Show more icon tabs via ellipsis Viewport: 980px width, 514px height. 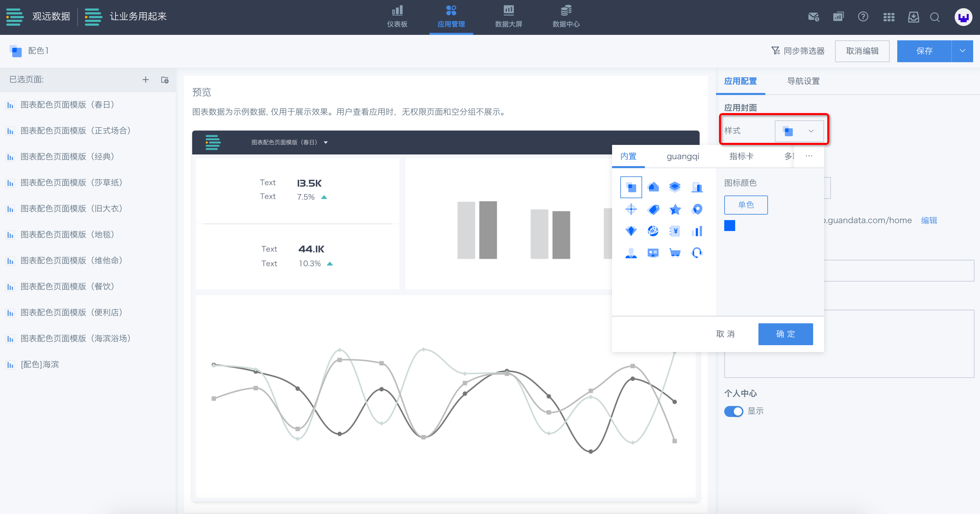(x=809, y=156)
